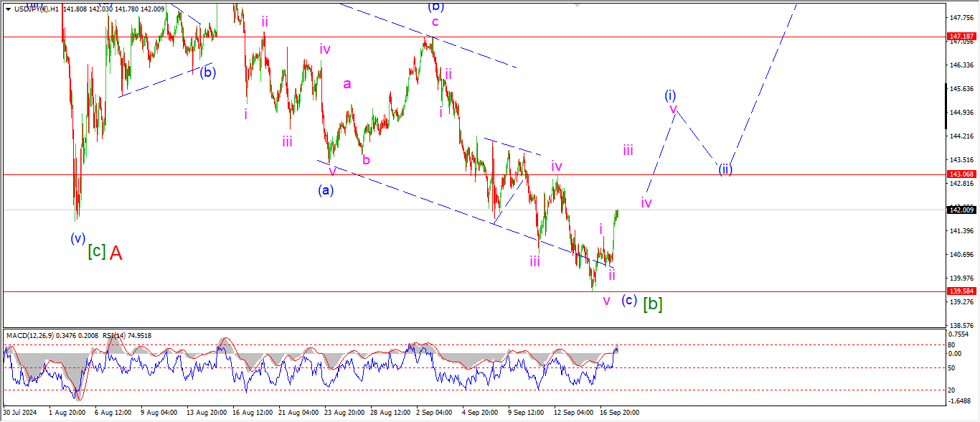Select the red 'A' wave label

tap(116, 253)
